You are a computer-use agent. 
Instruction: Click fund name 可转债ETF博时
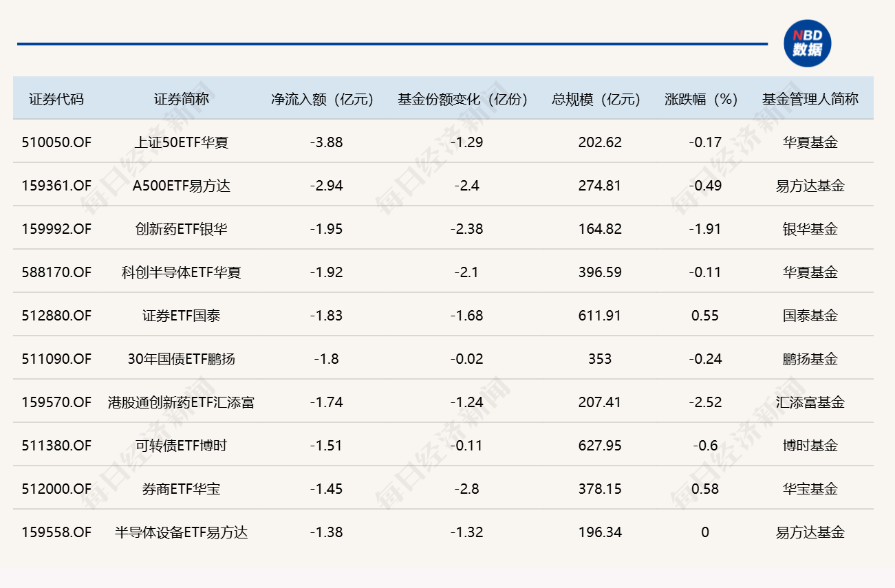pyautogui.click(x=182, y=446)
